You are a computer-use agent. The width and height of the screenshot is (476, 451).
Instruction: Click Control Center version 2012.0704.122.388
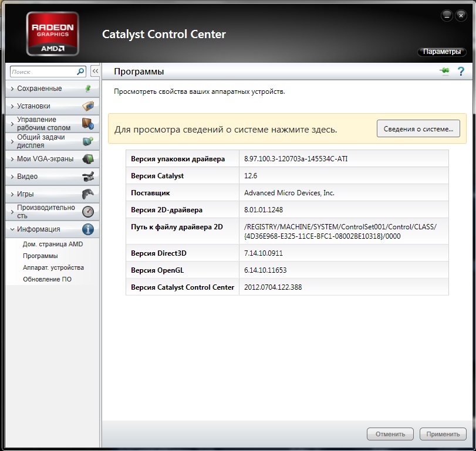coord(273,287)
